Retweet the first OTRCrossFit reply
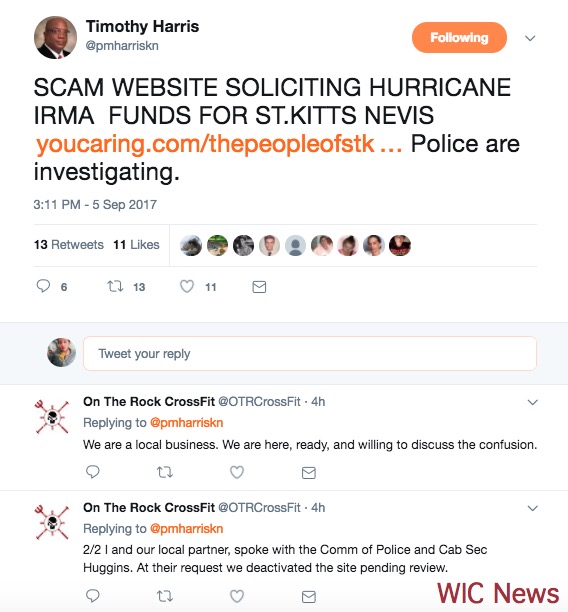 pyautogui.click(x=165, y=473)
